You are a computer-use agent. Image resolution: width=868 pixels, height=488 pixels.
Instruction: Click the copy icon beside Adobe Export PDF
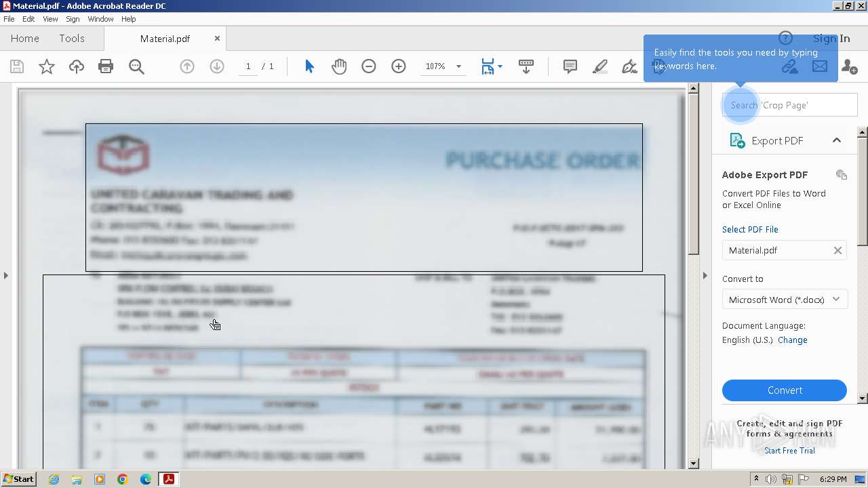[x=842, y=175]
